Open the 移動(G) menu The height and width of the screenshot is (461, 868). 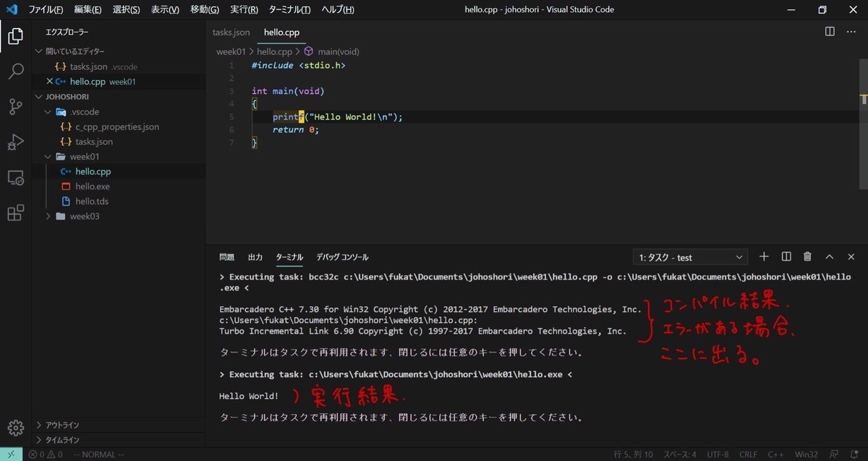click(x=205, y=10)
